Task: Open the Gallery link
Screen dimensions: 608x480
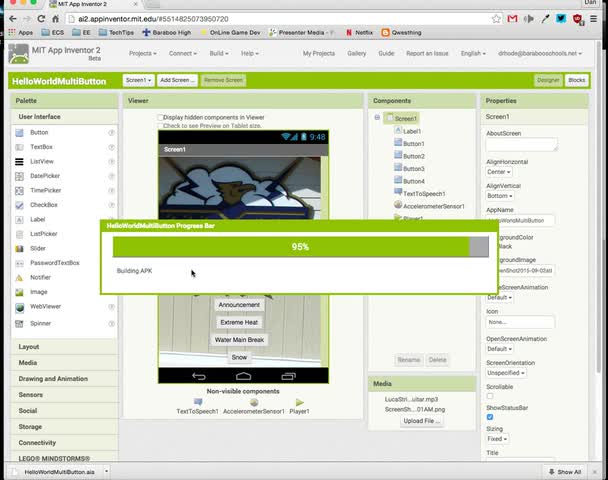Action: [357, 54]
